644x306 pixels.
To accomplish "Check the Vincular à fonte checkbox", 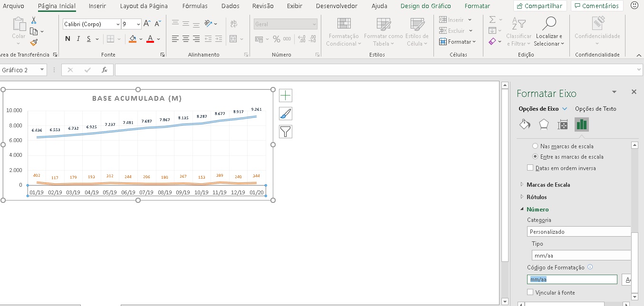I will 530,293.
